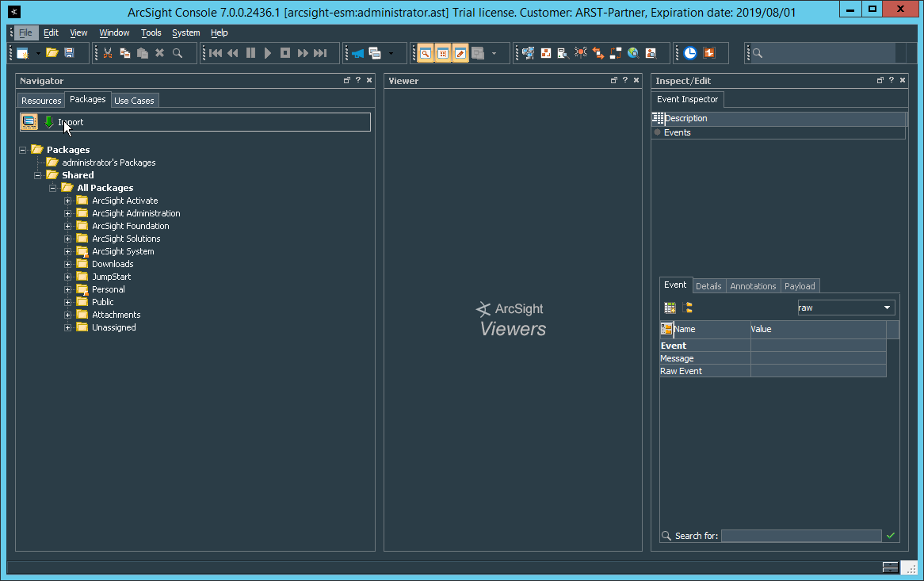The image size is (924, 581).
Task: Click the orange bidirectional arrows toolbar icon
Action: 598,53
